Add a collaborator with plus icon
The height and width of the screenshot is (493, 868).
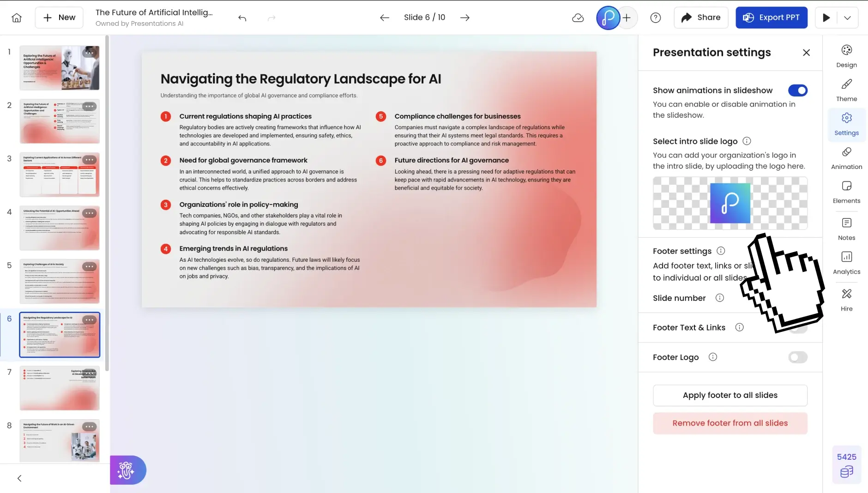pyautogui.click(x=627, y=18)
